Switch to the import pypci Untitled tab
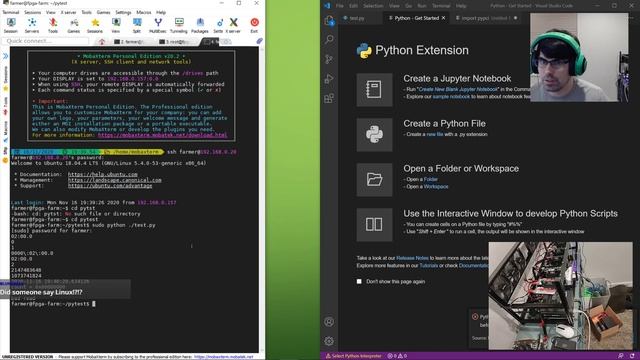 (x=486, y=18)
